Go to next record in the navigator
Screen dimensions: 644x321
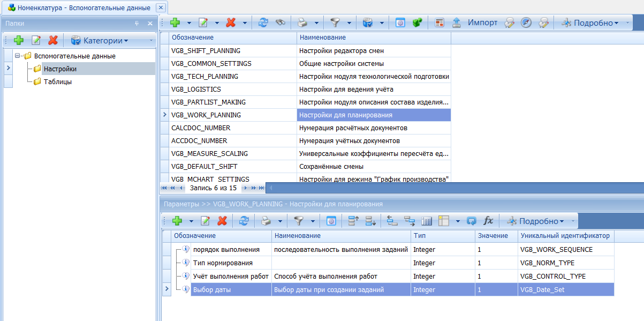pos(245,188)
